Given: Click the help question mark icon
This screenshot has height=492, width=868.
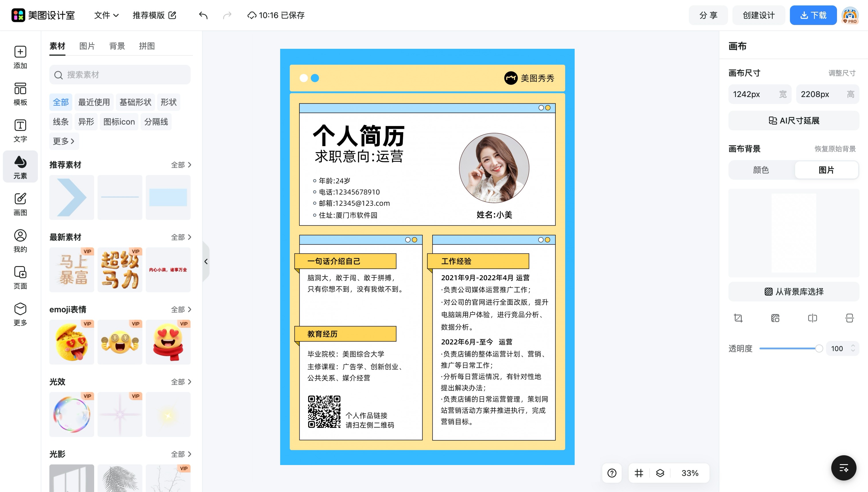Looking at the screenshot, I should (x=612, y=473).
